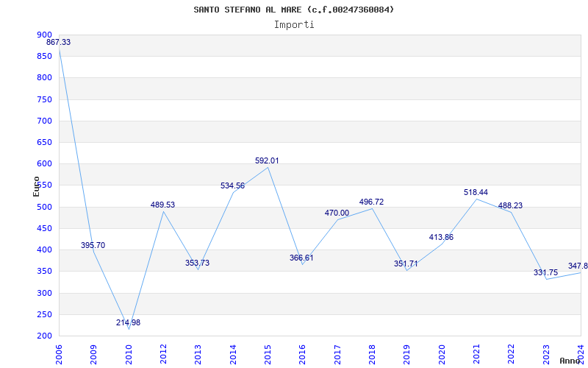This screenshot has width=588, height=368.
Task: Click the Euro y-axis title
Action: [36, 187]
